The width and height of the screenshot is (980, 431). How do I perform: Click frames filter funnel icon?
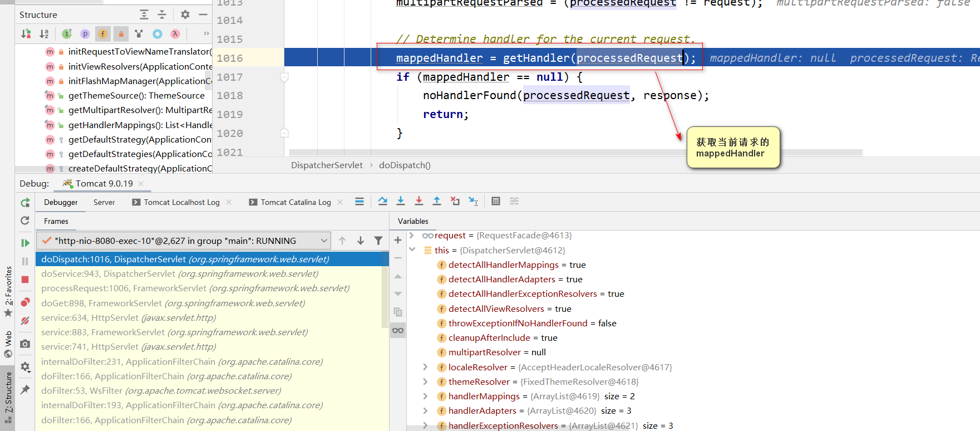pos(378,241)
